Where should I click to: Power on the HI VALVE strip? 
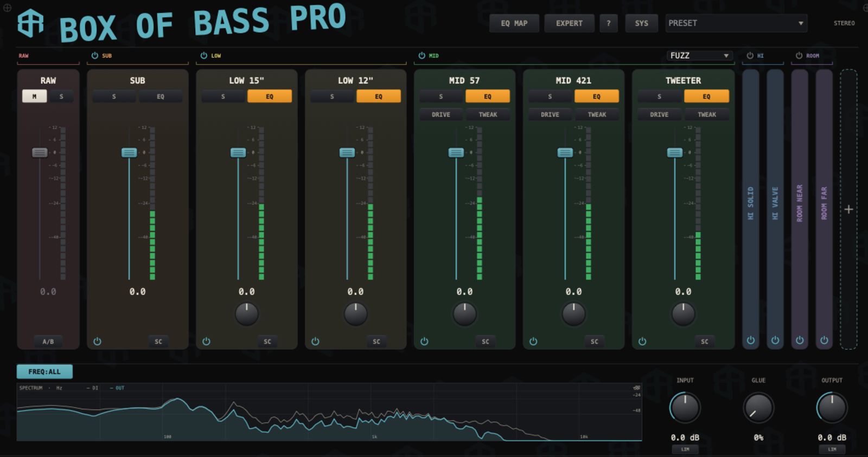(775, 340)
